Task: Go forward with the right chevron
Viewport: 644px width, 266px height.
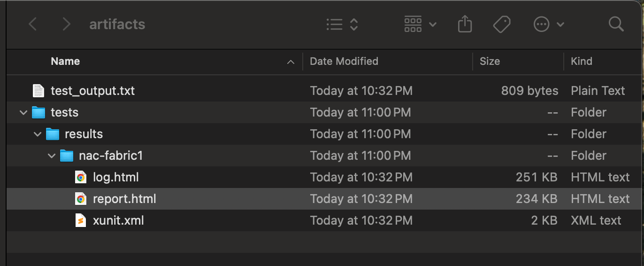Action: pos(66,24)
